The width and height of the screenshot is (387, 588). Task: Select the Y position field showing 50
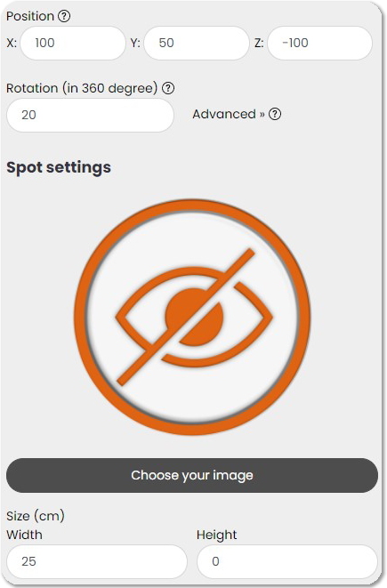(x=197, y=43)
